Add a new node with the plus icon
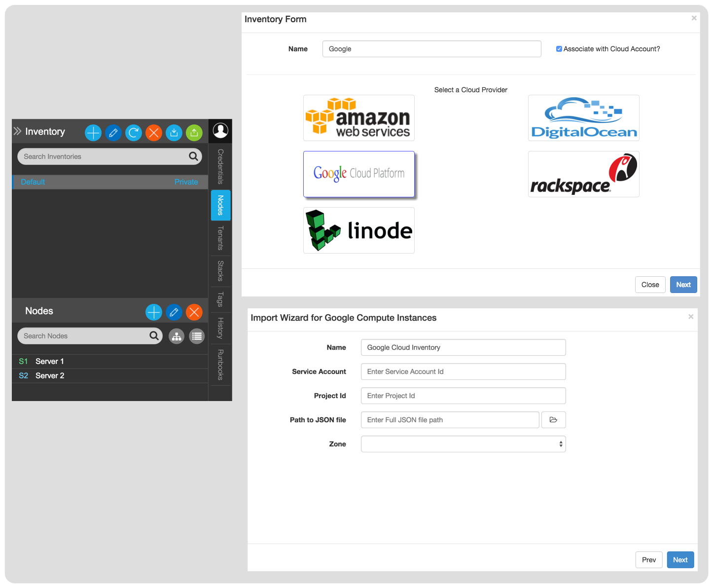The height and width of the screenshot is (588, 713). tap(154, 312)
